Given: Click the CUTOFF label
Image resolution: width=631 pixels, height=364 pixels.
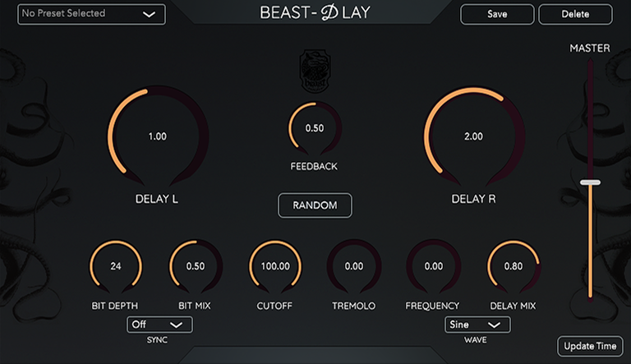Looking at the screenshot, I should 274,306.
